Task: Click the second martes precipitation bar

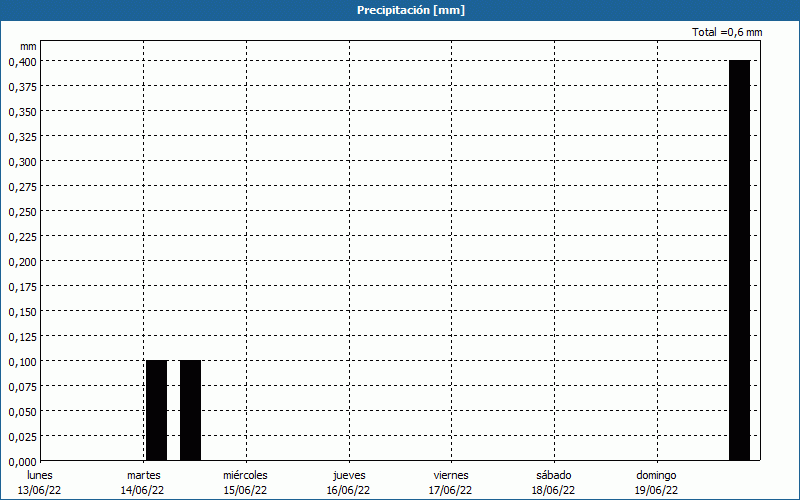Action: click(190, 410)
